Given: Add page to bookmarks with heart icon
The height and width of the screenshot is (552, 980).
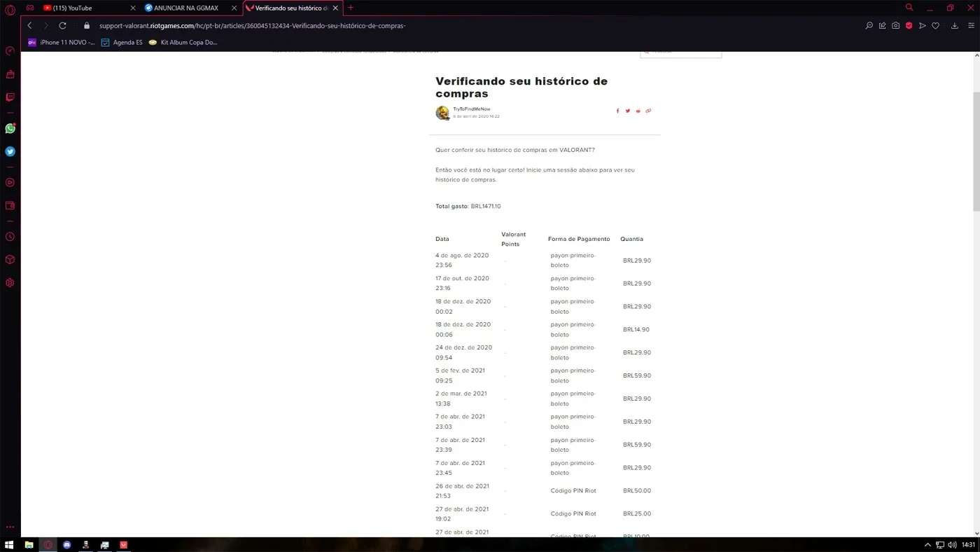Looking at the screenshot, I should [x=935, y=25].
